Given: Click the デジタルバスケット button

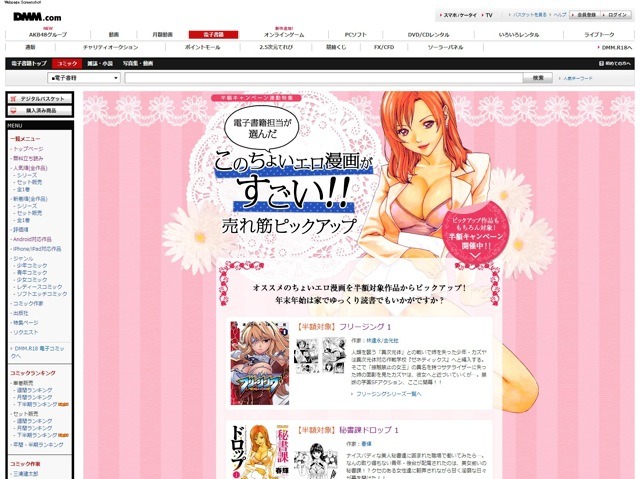Looking at the screenshot, I should 40,99.
